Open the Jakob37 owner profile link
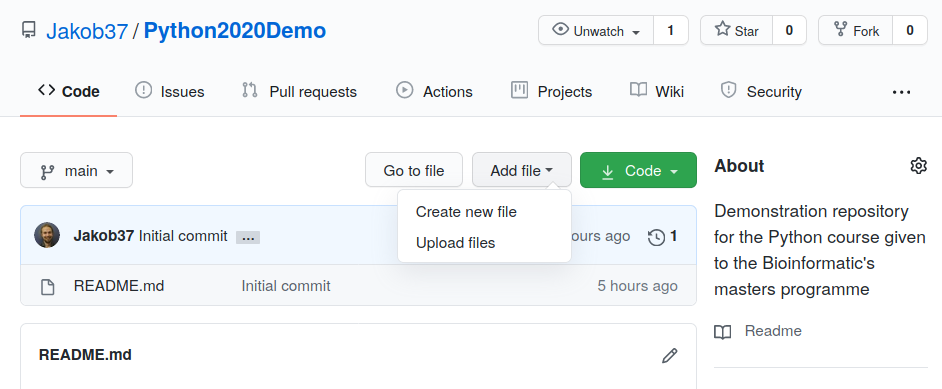The image size is (942, 389). (x=87, y=31)
